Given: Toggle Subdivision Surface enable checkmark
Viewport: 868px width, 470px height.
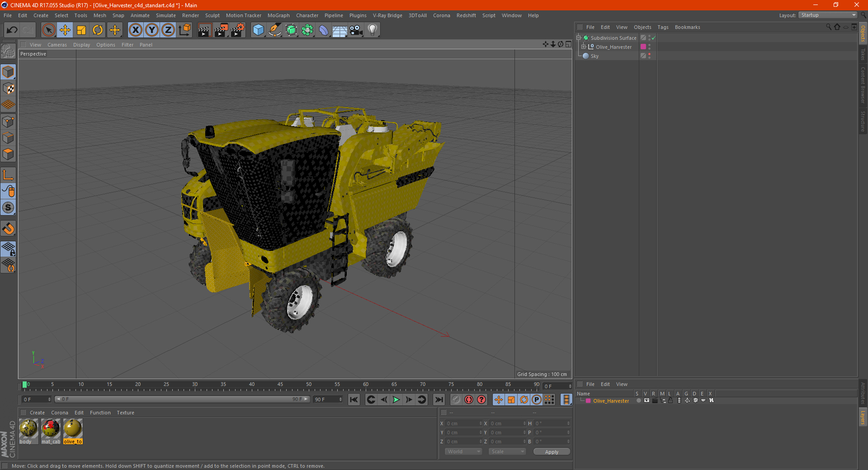Looking at the screenshot, I should pos(654,38).
